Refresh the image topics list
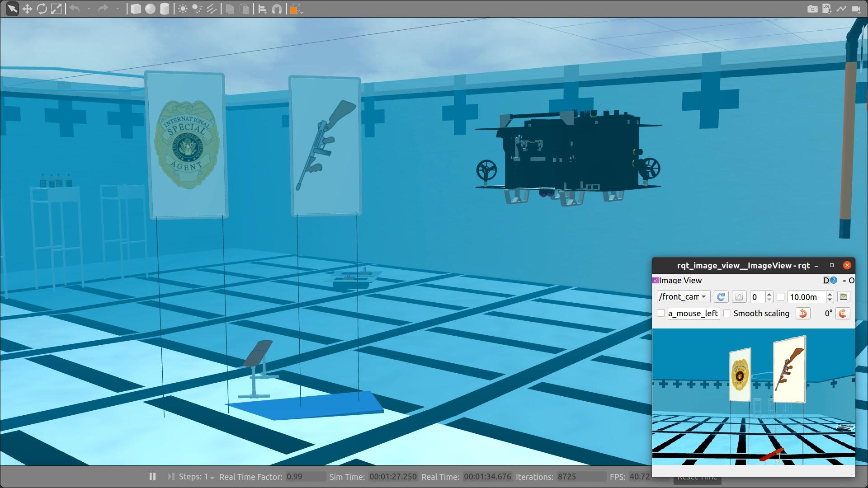This screenshot has width=868, height=488. pyautogui.click(x=721, y=297)
